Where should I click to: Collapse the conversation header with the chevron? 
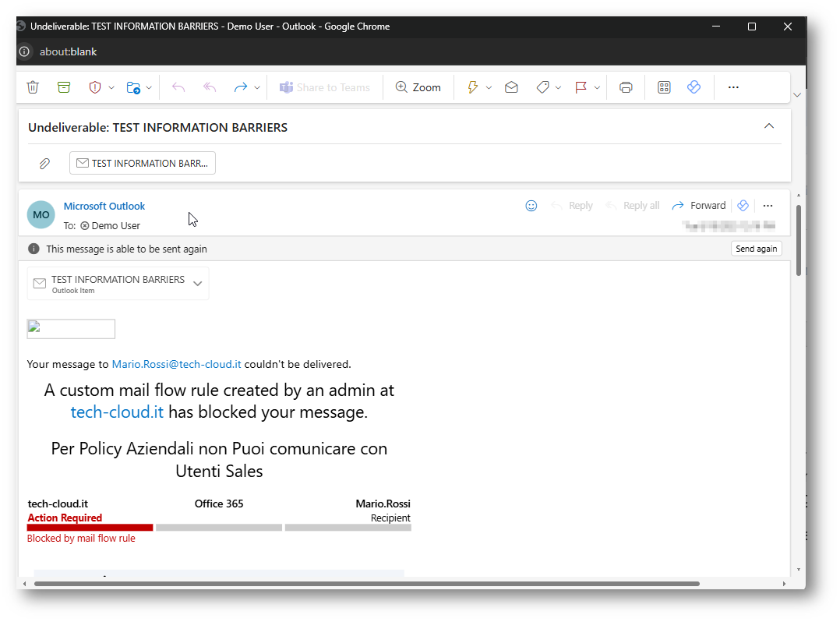click(769, 126)
